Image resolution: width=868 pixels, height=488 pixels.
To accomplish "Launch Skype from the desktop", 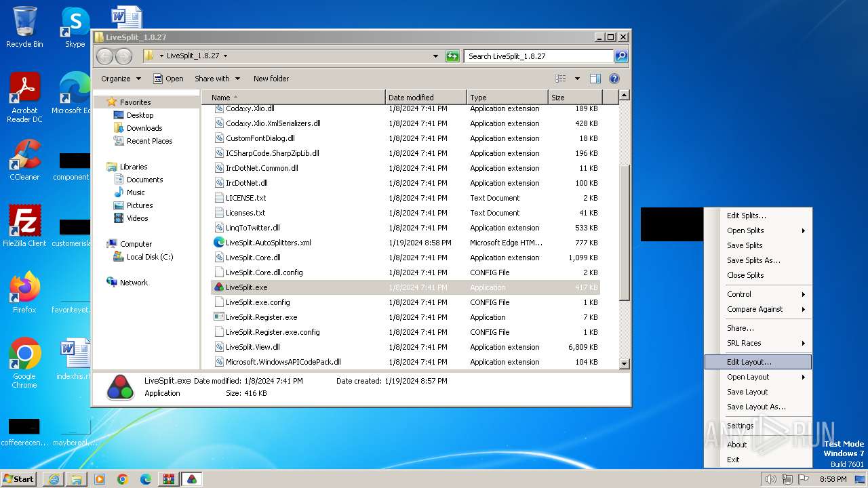I will tap(75, 27).
